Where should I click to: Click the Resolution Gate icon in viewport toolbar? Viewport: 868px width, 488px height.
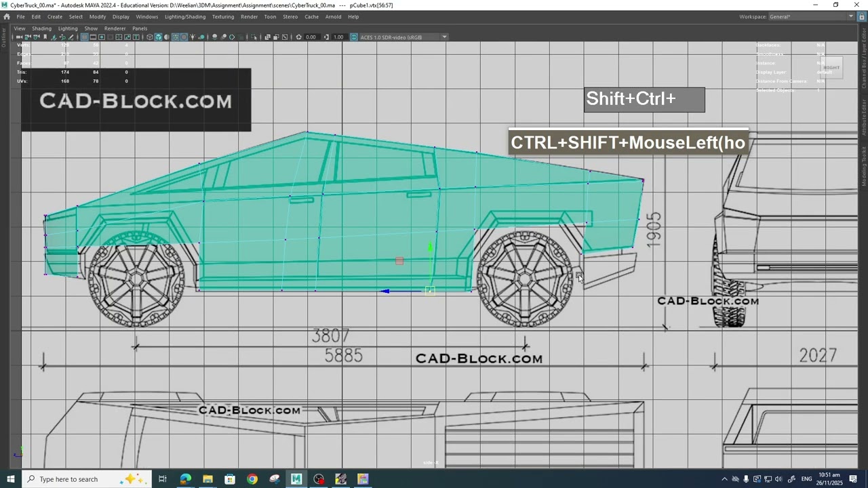click(102, 37)
